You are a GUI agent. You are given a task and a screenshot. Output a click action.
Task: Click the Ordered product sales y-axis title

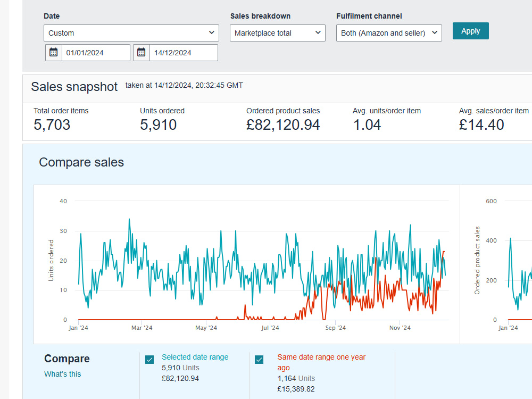click(x=477, y=260)
